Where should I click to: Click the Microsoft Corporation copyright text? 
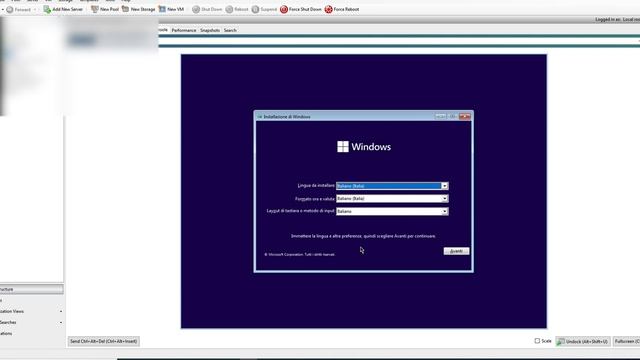300,254
